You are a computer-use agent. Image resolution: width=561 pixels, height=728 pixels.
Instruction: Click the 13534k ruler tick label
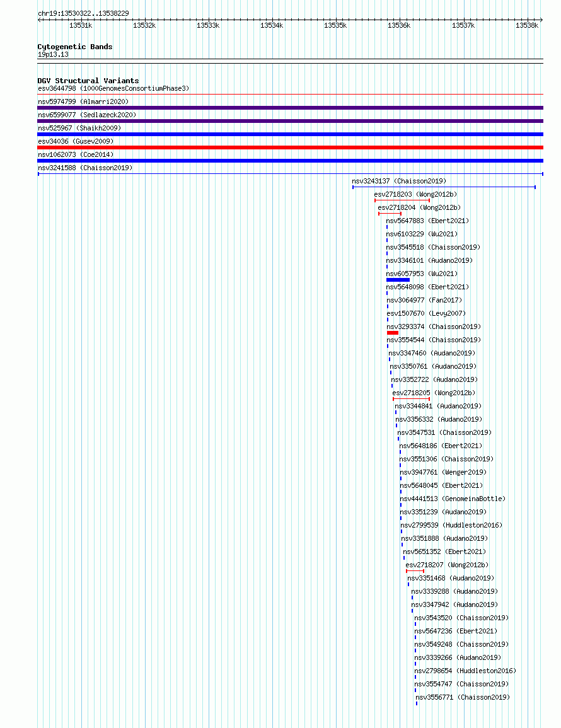272,26
